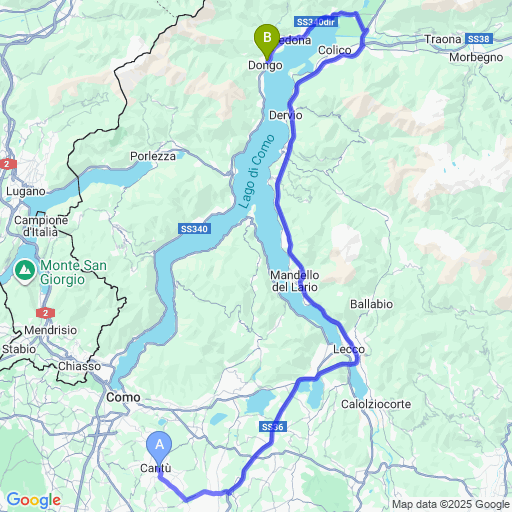Click the red route 2 shield near Mendrisio
512x512 pixels.
pyautogui.click(x=45, y=313)
